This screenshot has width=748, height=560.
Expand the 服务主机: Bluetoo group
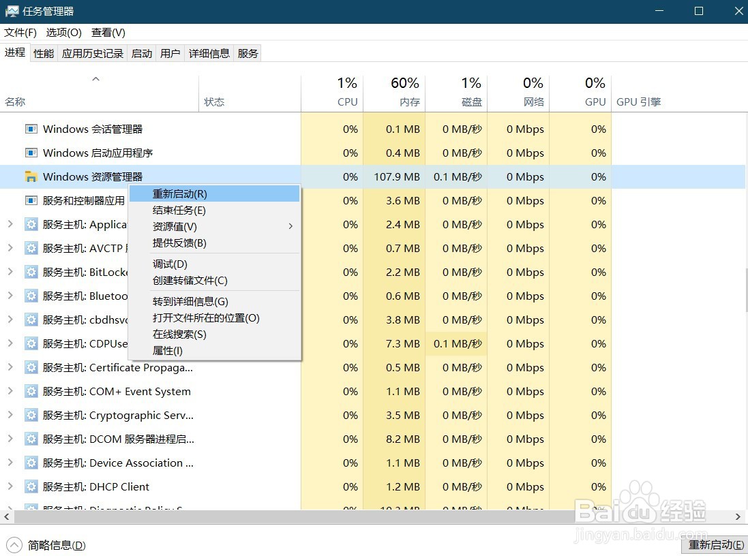pos(10,295)
